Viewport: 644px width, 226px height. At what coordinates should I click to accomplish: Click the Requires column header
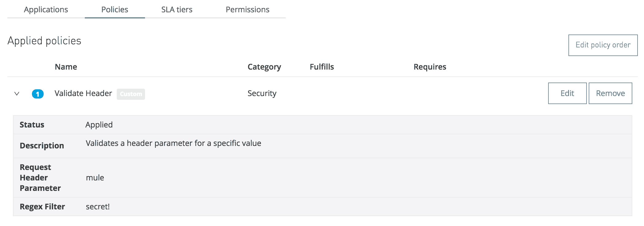point(430,67)
